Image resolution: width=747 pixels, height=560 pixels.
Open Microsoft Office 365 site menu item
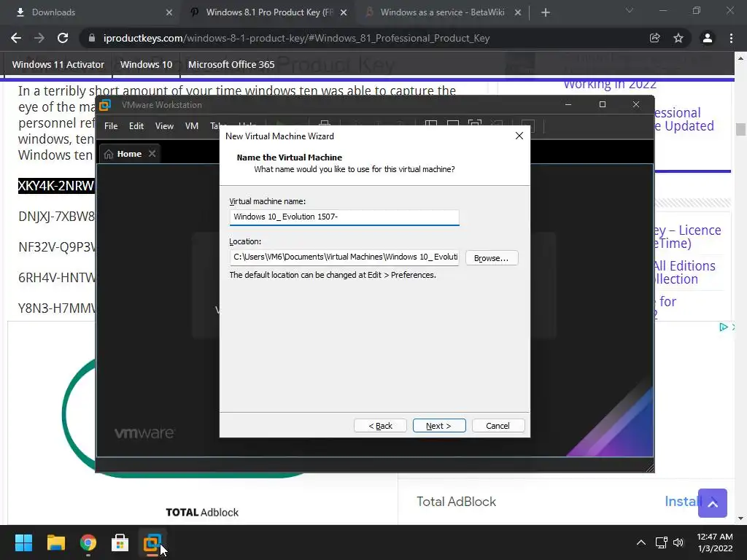[231, 64]
